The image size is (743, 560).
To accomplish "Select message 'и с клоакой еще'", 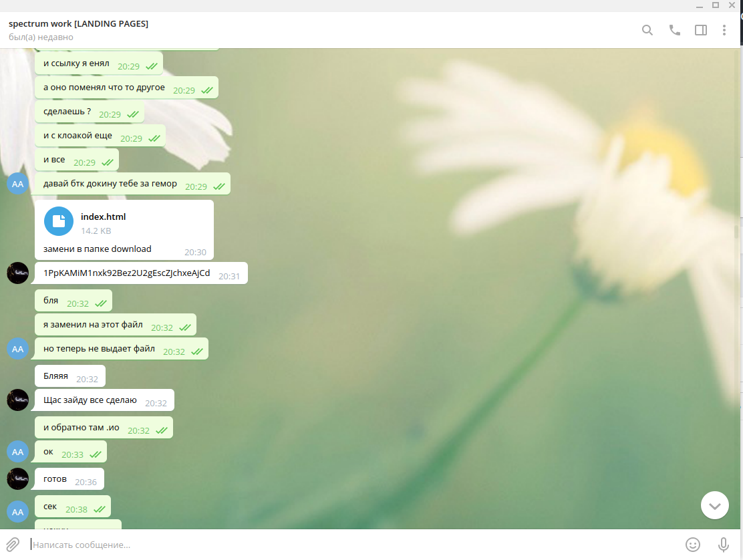I will pos(100,136).
